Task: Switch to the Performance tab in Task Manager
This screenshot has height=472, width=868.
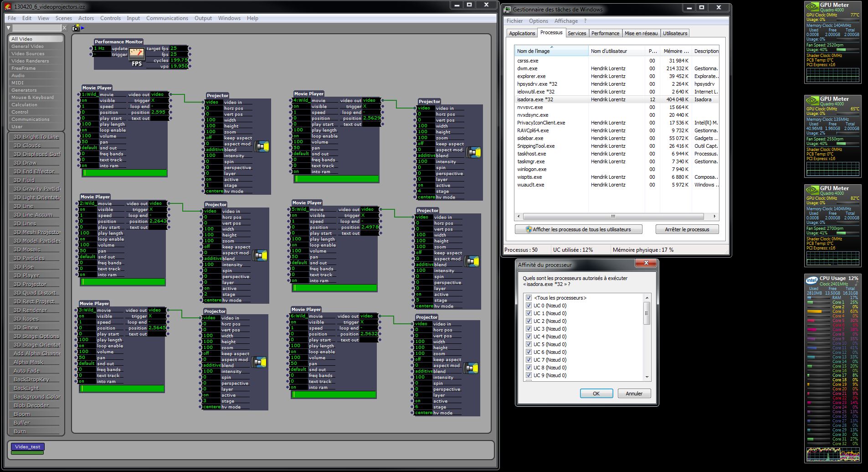Action: click(605, 33)
